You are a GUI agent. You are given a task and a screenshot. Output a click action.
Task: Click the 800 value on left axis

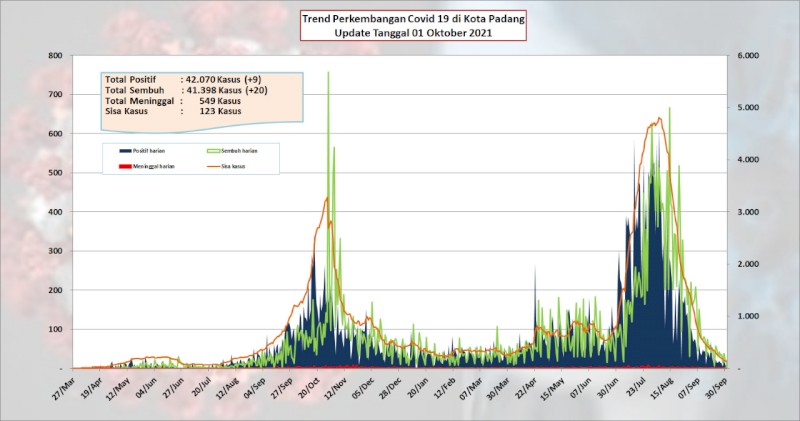point(55,56)
